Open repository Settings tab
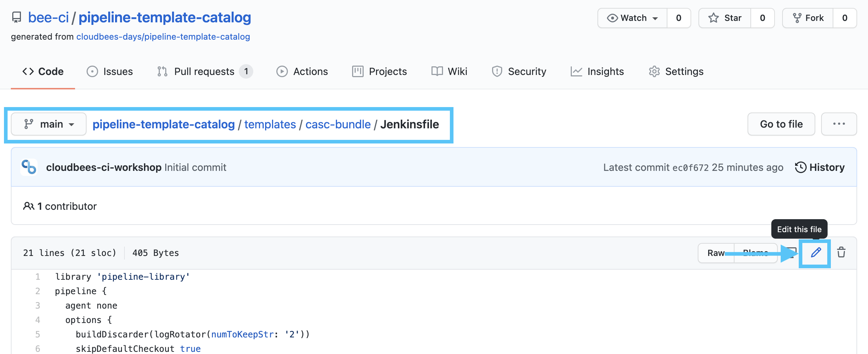The width and height of the screenshot is (868, 354). point(676,71)
